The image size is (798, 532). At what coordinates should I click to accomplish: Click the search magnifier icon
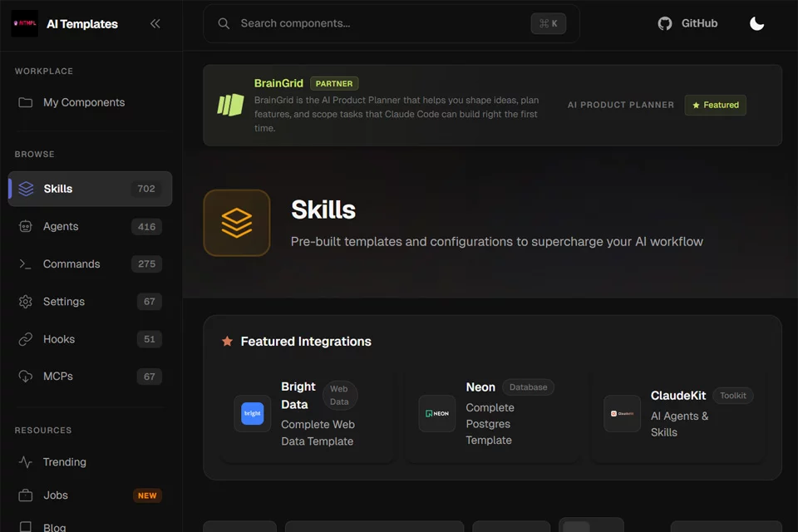[224, 23]
